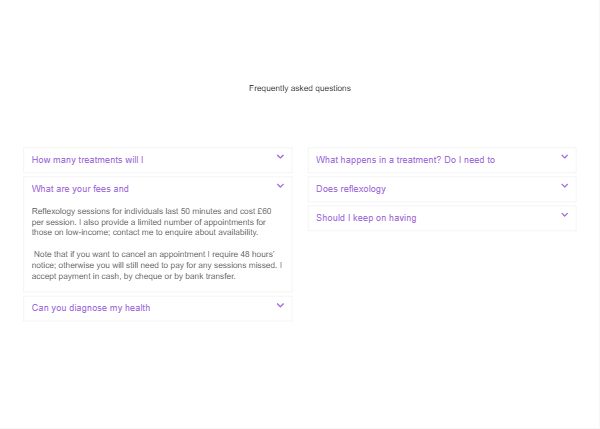Click the 'Frequently asked questions' heading
600x429 pixels.
click(x=300, y=88)
